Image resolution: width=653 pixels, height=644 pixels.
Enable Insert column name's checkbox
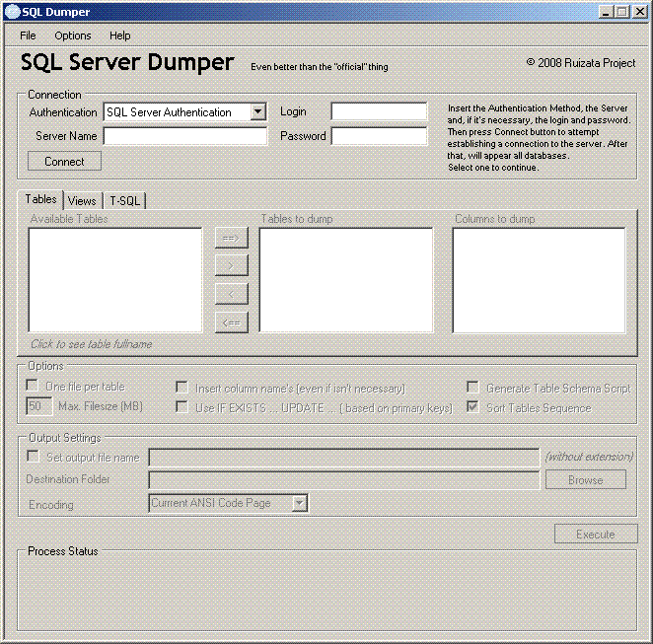point(181,388)
